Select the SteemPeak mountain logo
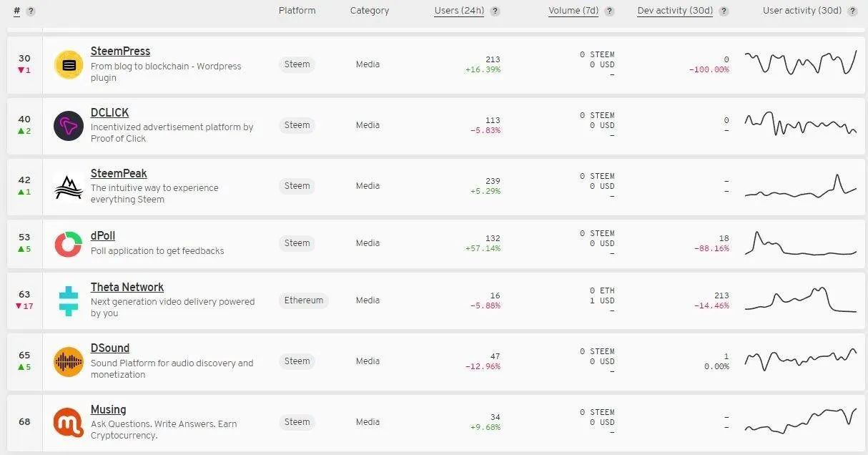This screenshot has width=868, height=455. point(69,187)
